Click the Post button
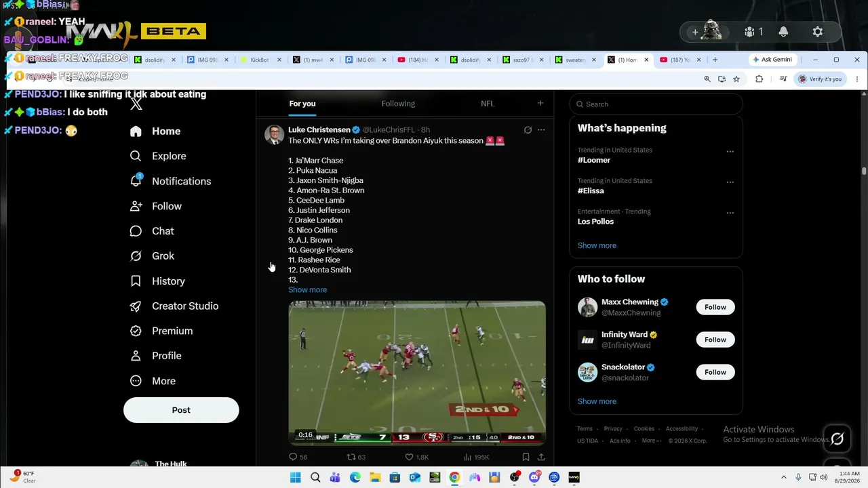 click(181, 410)
